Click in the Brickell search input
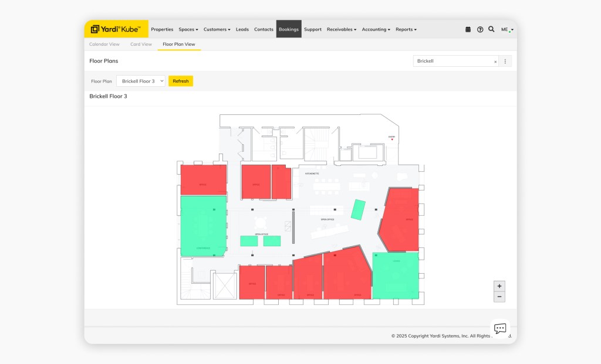 452,61
